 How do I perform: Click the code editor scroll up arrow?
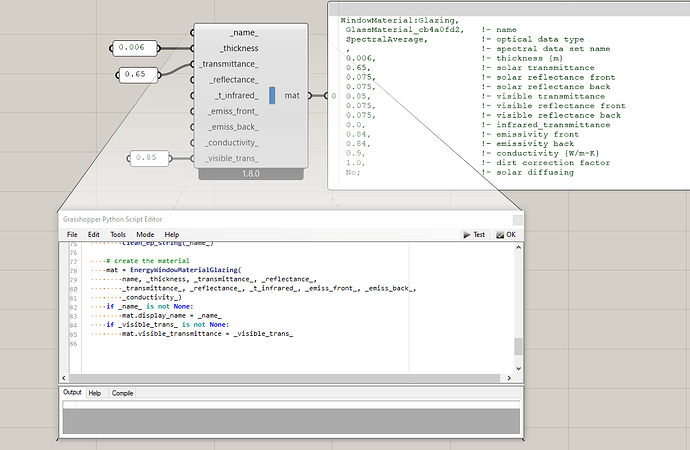tap(518, 247)
